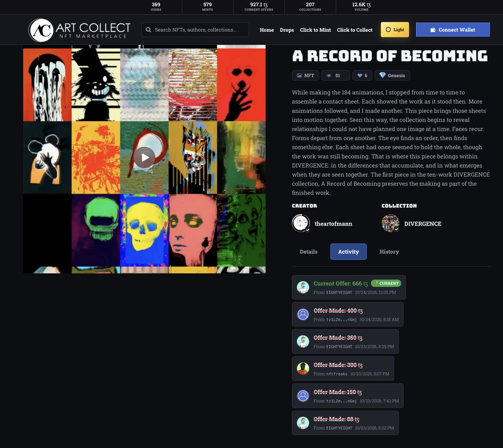This screenshot has height=448, width=503.
Task: Click Offer Made: 400 entry text
Action: [x=338, y=311]
